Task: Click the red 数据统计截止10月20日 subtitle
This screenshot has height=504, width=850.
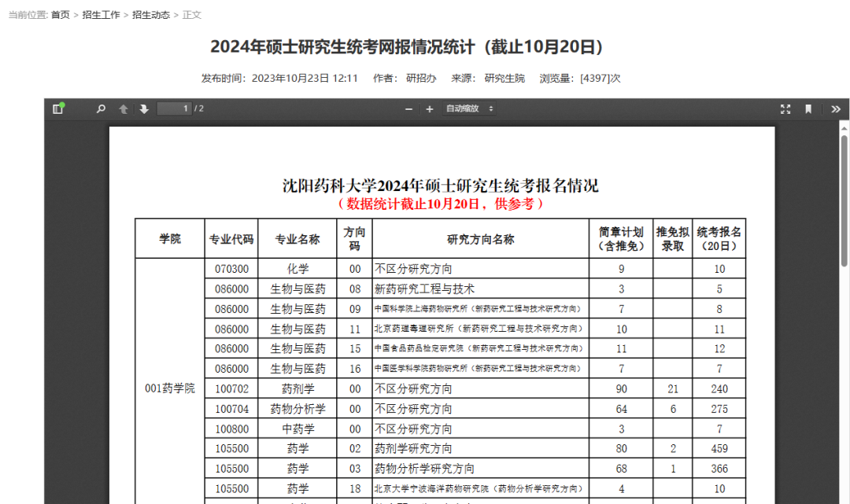Action: [x=440, y=204]
